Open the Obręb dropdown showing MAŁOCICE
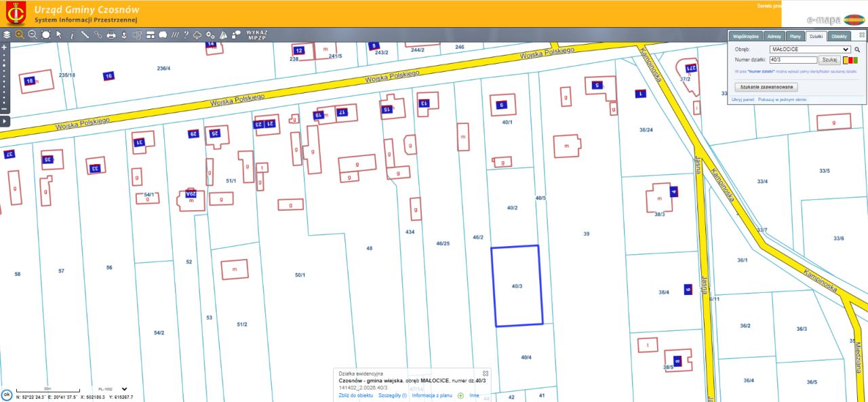The image size is (868, 402). [810, 49]
